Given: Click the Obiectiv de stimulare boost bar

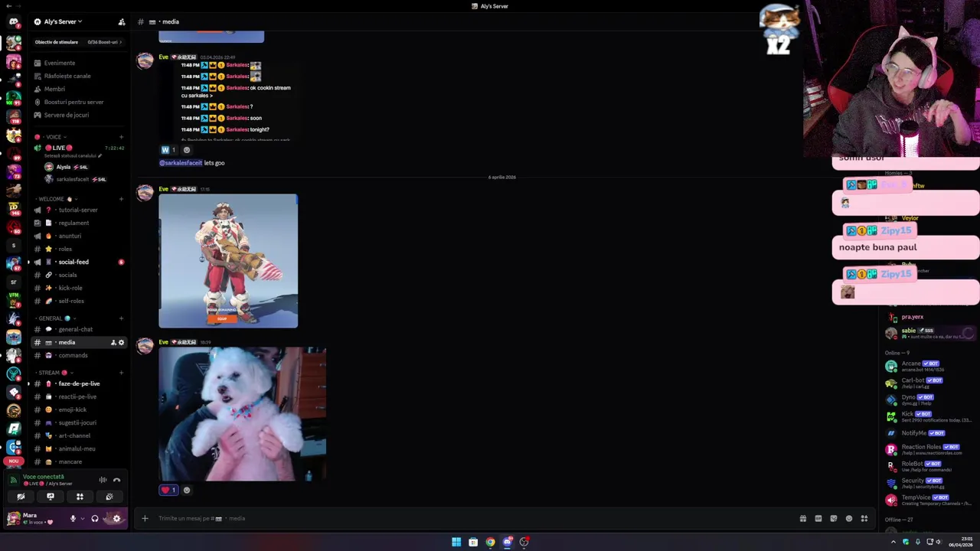Looking at the screenshot, I should pos(79,42).
